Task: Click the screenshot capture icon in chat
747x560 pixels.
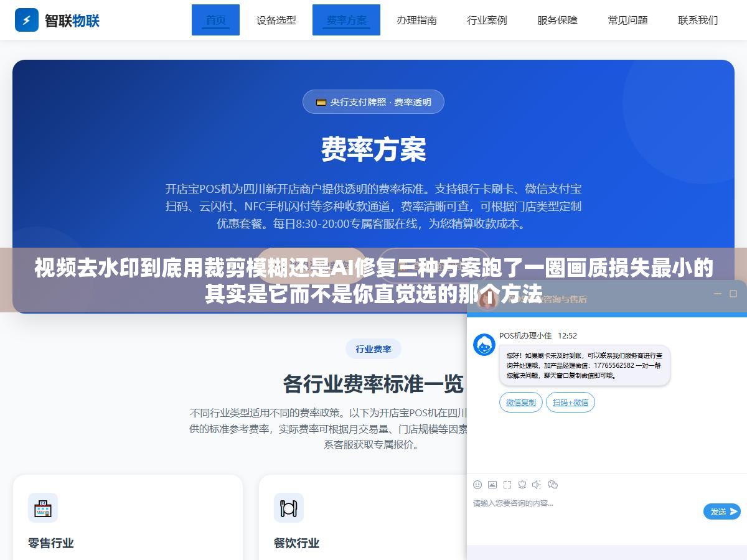Action: point(507,485)
